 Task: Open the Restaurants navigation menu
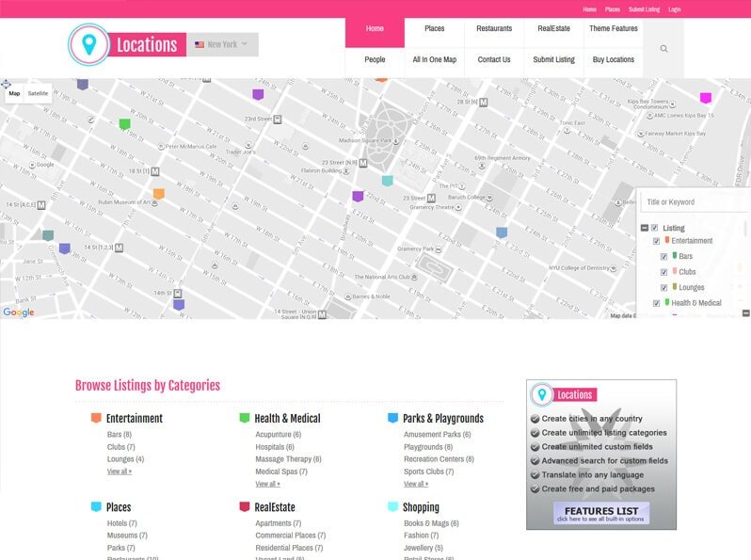pyautogui.click(x=494, y=29)
